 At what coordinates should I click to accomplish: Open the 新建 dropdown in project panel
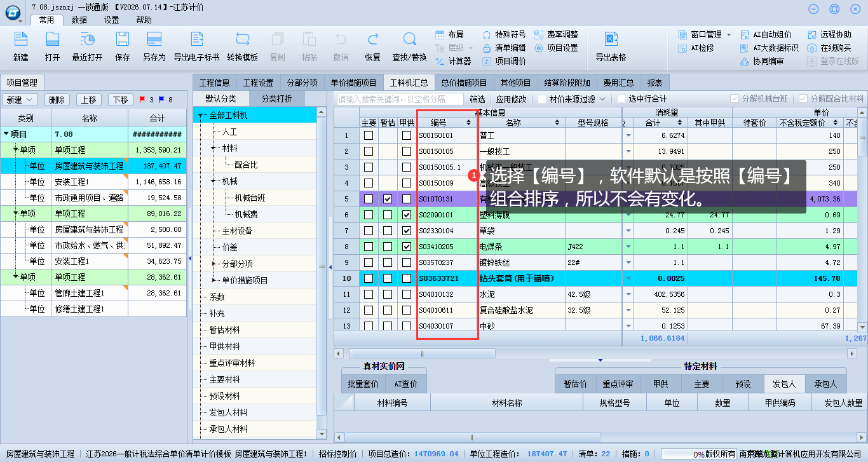click(x=20, y=100)
